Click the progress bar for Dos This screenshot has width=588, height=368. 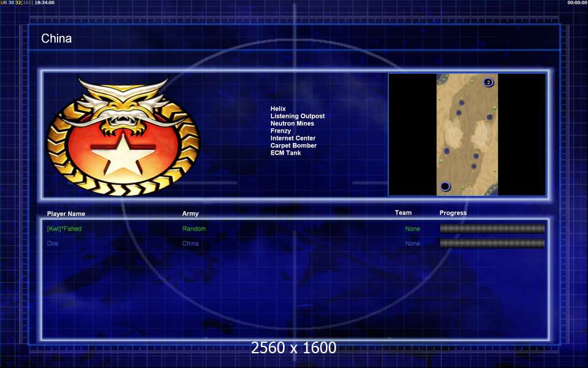pos(492,243)
